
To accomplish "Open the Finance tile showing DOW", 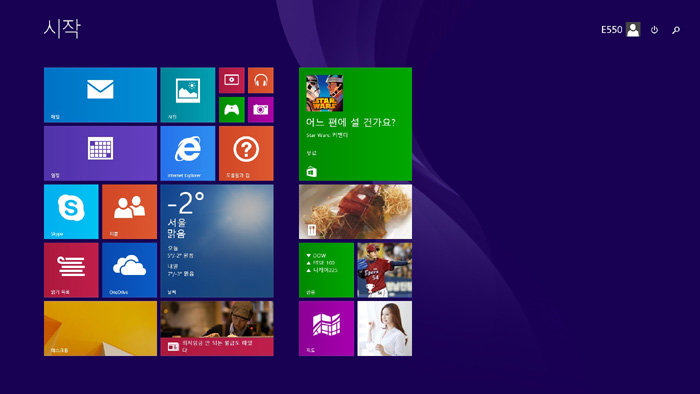I will pos(326,270).
